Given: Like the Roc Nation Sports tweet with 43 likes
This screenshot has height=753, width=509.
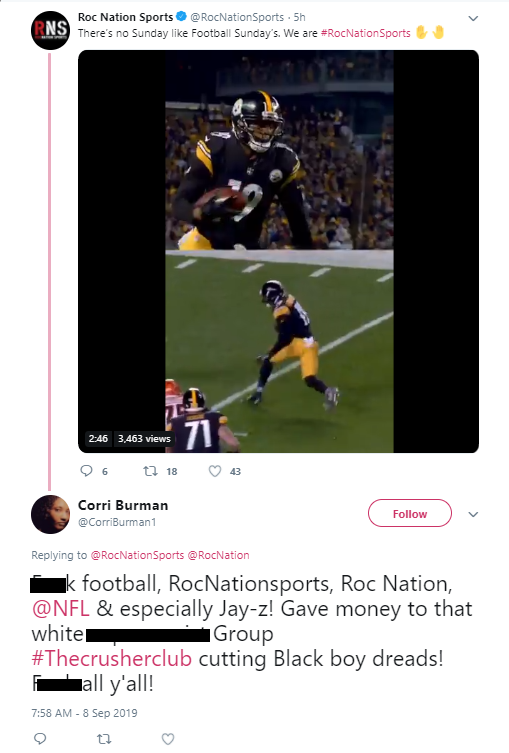Looking at the screenshot, I should (215, 471).
